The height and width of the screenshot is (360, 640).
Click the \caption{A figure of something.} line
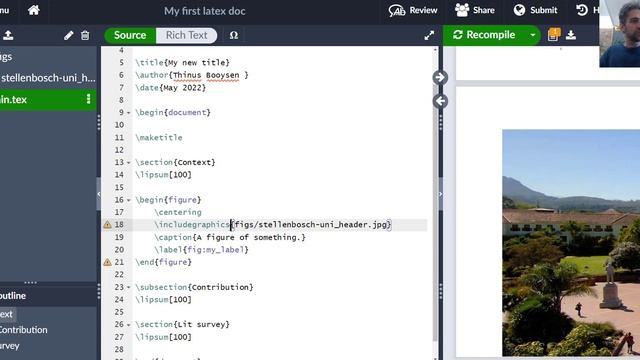230,237
